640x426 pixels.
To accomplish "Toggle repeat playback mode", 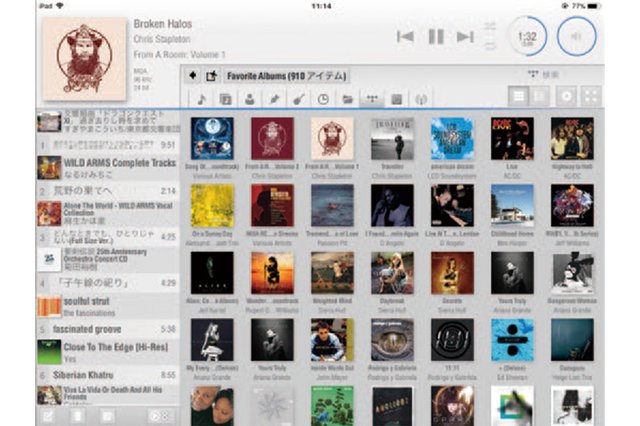I will pos(490,46).
